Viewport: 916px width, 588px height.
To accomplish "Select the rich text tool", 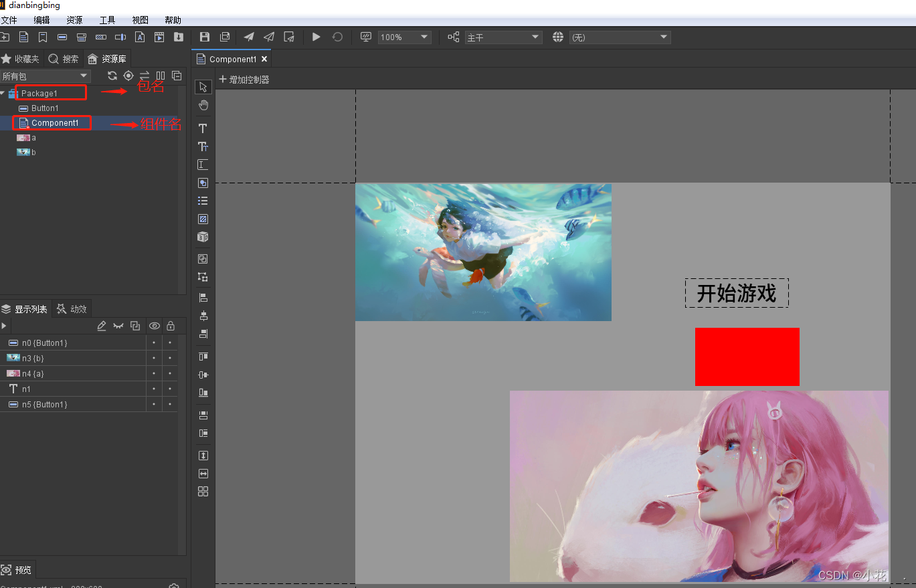I will tap(203, 146).
